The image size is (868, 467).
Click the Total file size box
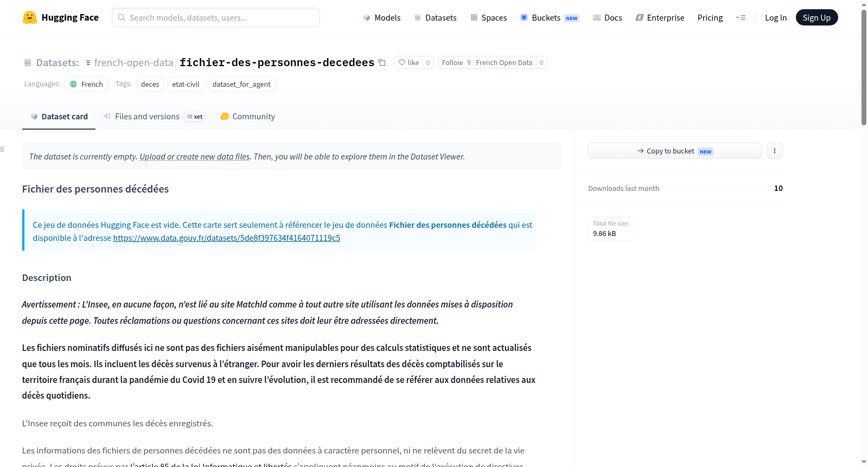click(x=611, y=228)
